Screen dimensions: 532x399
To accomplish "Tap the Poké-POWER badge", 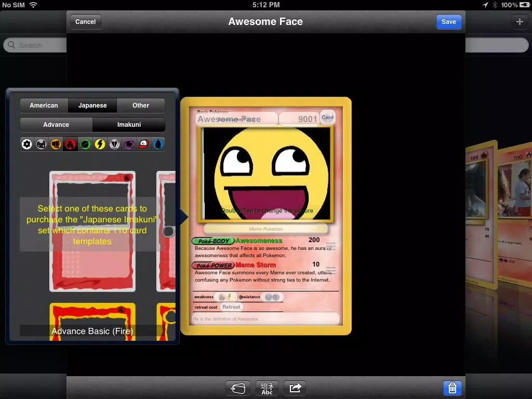I will (x=213, y=265).
